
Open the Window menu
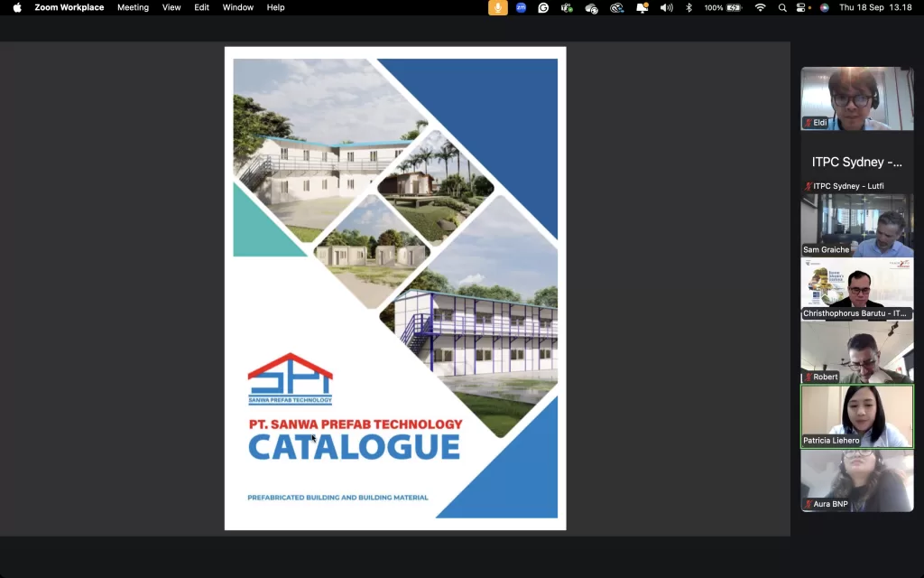tap(237, 7)
